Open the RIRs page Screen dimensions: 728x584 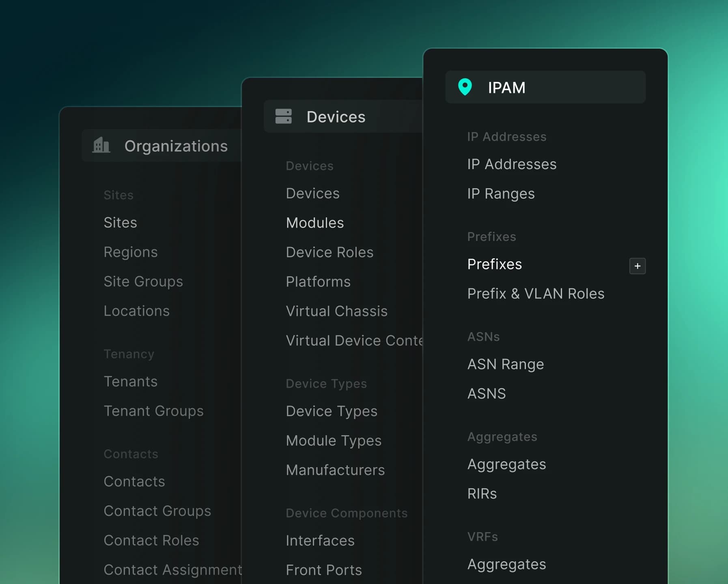[482, 494]
